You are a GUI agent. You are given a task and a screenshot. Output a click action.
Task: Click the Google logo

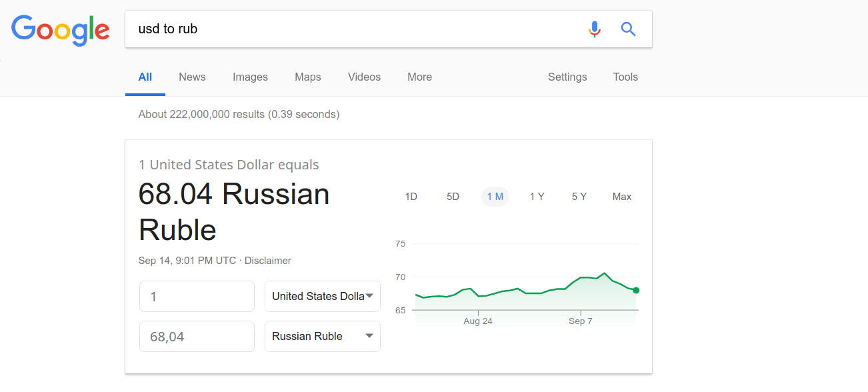tap(61, 29)
